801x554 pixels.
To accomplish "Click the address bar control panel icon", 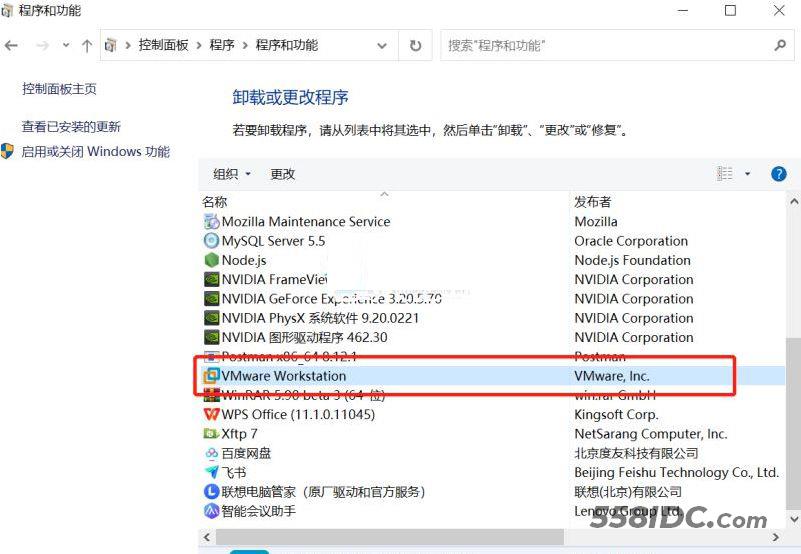I will coord(110,45).
